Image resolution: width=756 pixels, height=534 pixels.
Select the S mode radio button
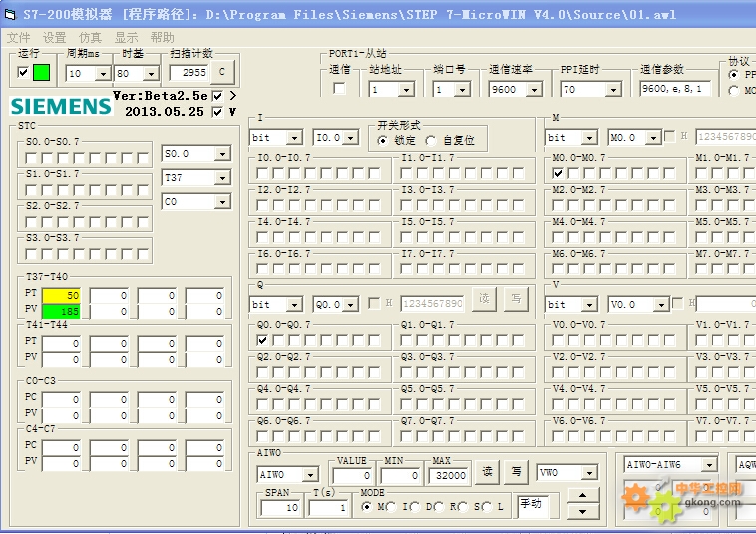pyautogui.click(x=463, y=506)
